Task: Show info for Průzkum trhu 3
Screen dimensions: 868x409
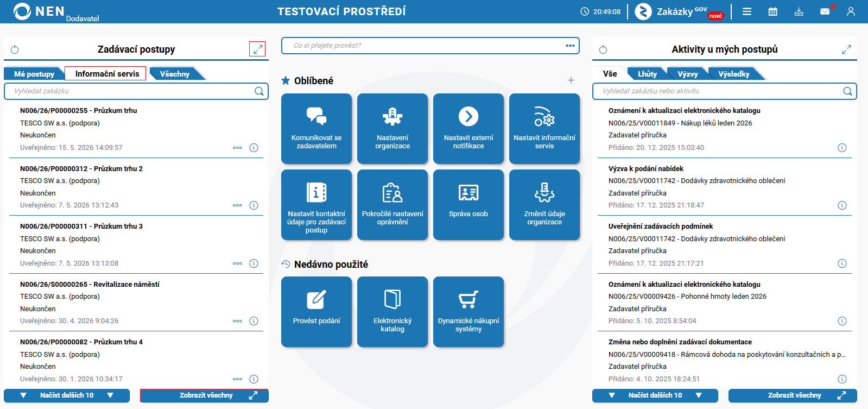Action: [x=254, y=263]
